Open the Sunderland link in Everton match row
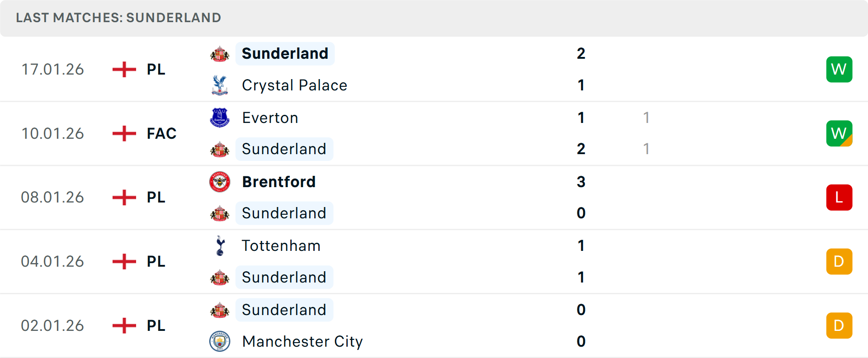 coord(284,149)
